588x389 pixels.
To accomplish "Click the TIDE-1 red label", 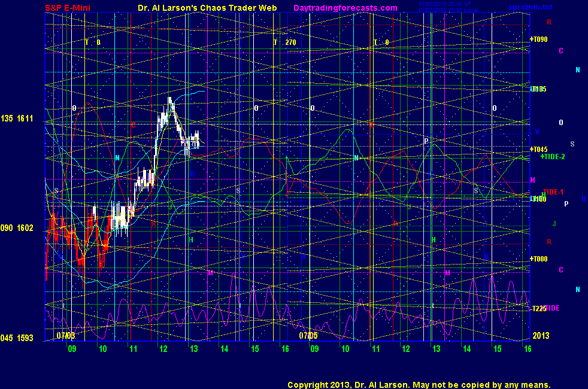I will pyautogui.click(x=553, y=192).
